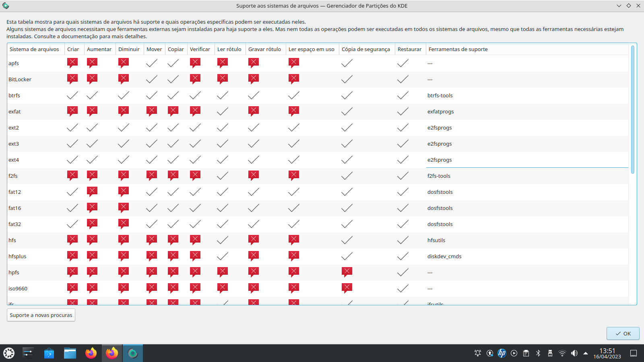Viewport: 644px width, 362px height.
Task: Expand the hidden system tray icons arrow
Action: (586, 353)
